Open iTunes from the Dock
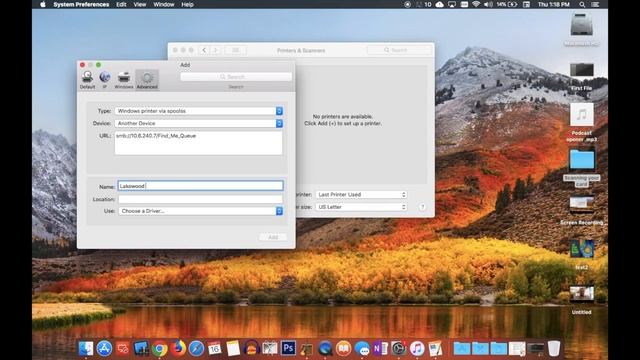Viewport: 640px width, 360px height. pyautogui.click(x=417, y=348)
